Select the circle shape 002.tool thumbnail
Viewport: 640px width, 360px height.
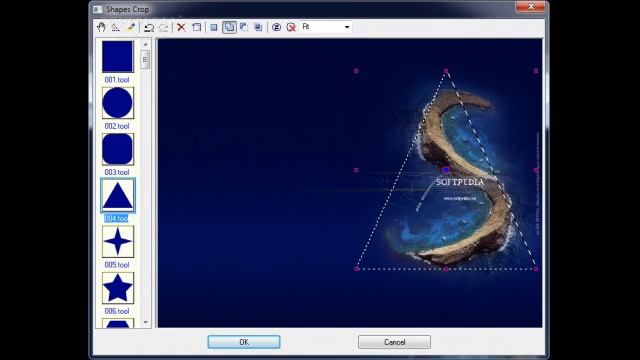118,103
